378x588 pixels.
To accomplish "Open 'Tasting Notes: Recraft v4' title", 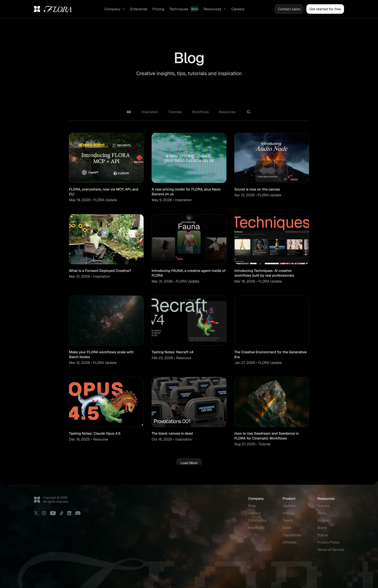I will point(172,352).
